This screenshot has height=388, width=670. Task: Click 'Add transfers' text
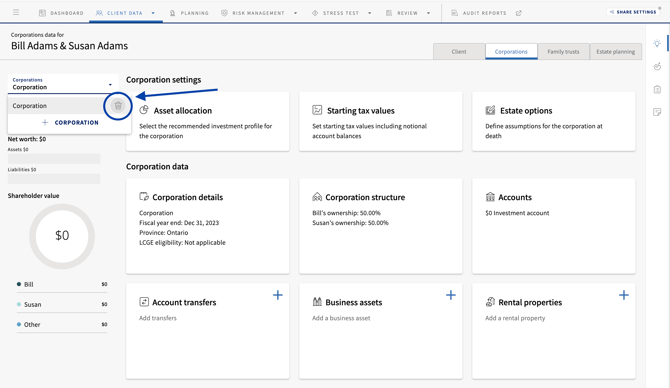[x=158, y=318]
